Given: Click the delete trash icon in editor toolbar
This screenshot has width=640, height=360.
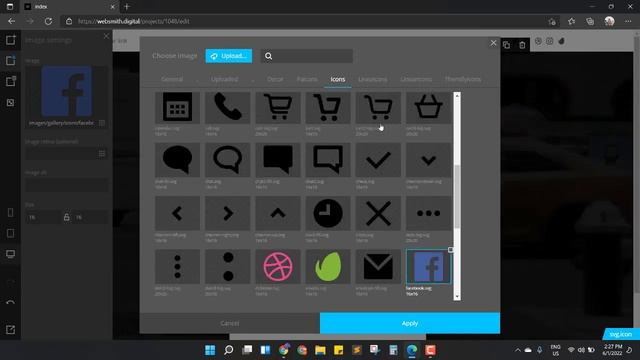Looking at the screenshot, I should [x=522, y=45].
